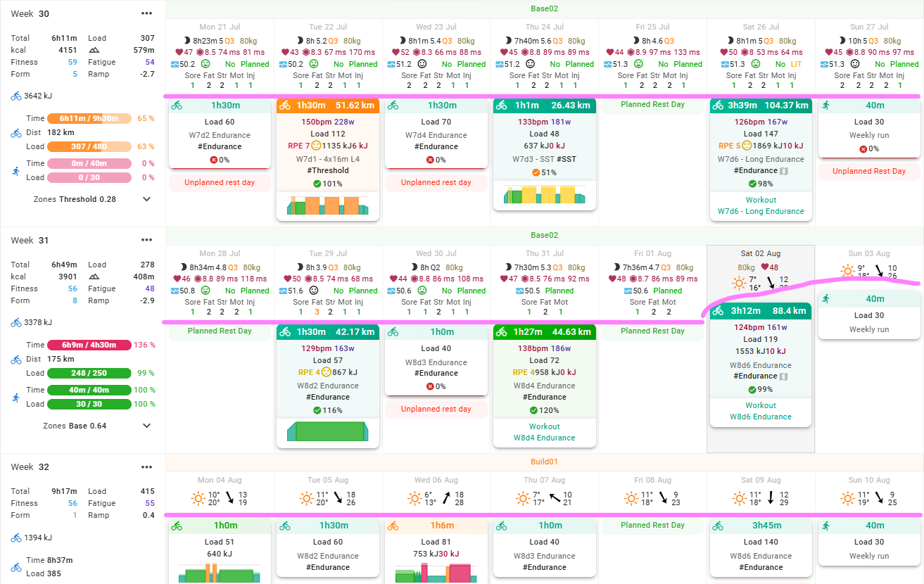Expand the Zones Base 0.64 section

[x=146, y=426]
